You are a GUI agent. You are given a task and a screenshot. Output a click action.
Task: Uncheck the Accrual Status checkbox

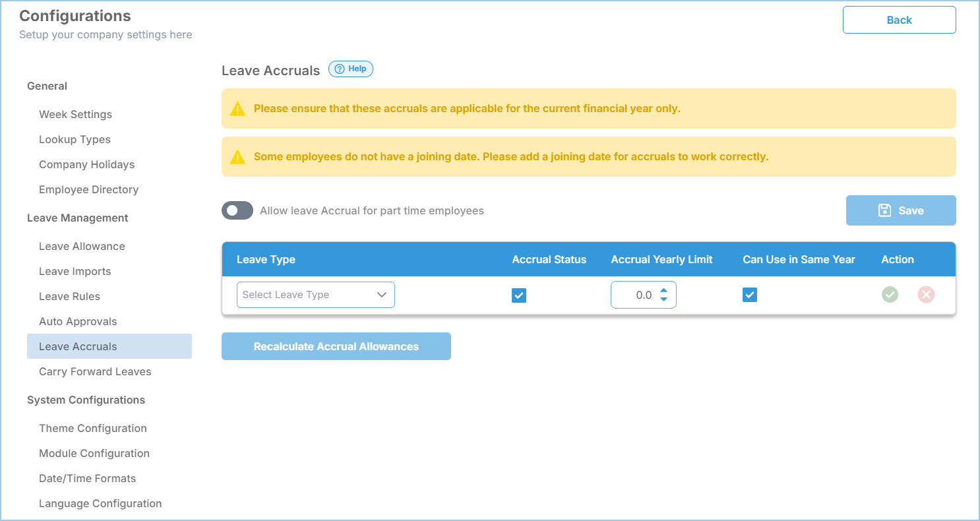[x=519, y=295]
